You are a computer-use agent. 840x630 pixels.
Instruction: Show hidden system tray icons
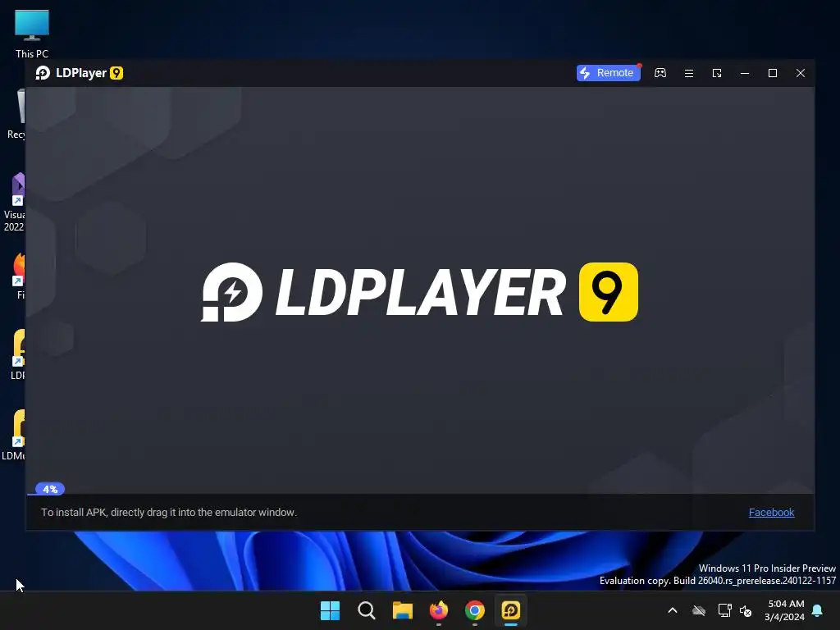[673, 610]
